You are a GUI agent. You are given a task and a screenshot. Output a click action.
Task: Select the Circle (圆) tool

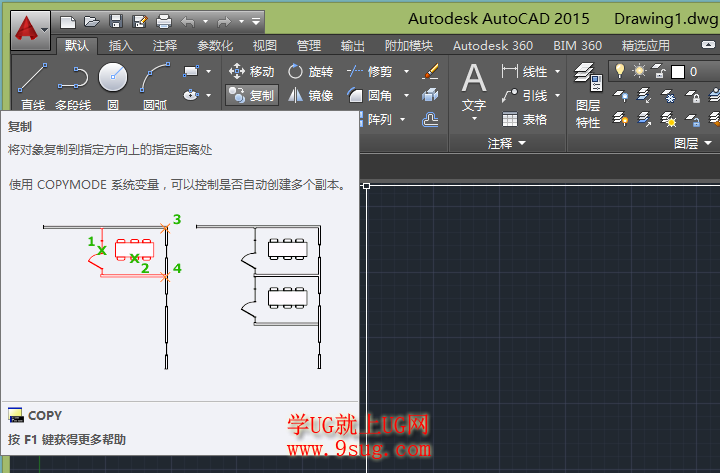tap(113, 86)
